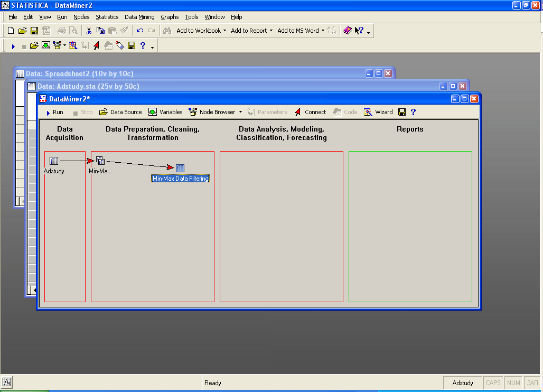Activate the Adstudy.sta data window title bar
543x392 pixels.
point(211,86)
